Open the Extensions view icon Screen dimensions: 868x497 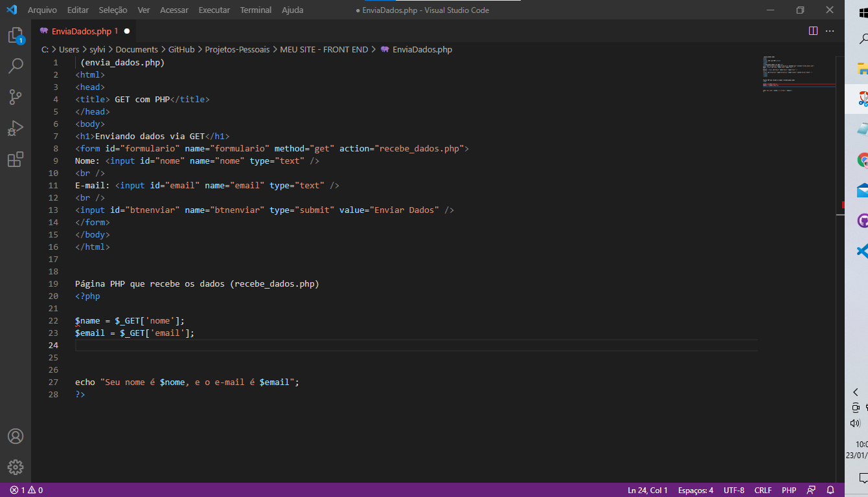16,159
